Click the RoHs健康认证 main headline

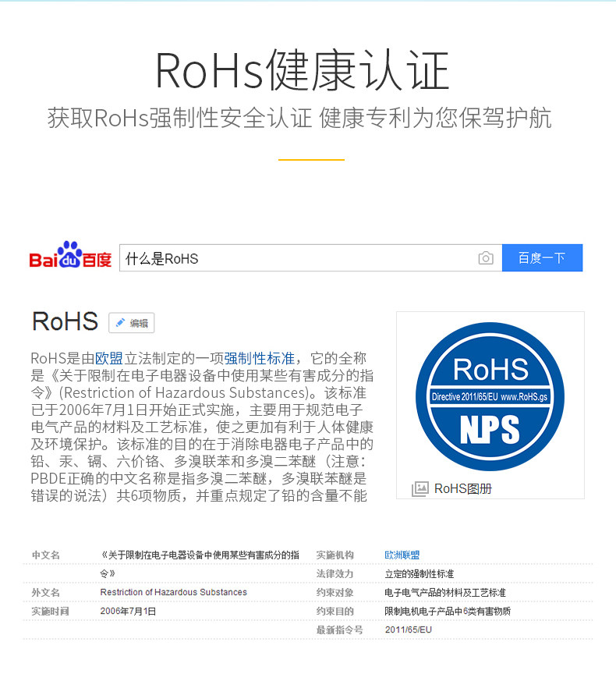(x=302, y=70)
